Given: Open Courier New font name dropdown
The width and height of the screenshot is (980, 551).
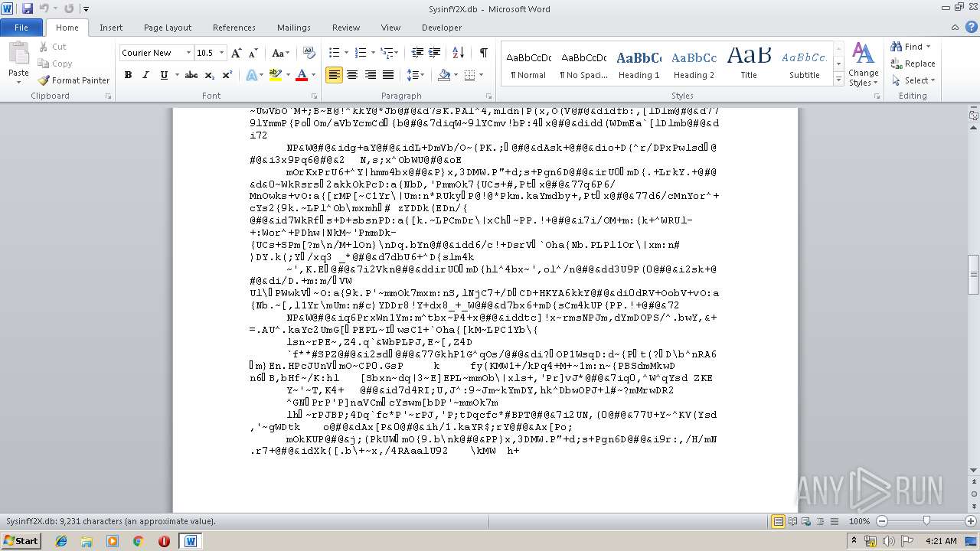Looking at the screenshot, I should coord(188,53).
